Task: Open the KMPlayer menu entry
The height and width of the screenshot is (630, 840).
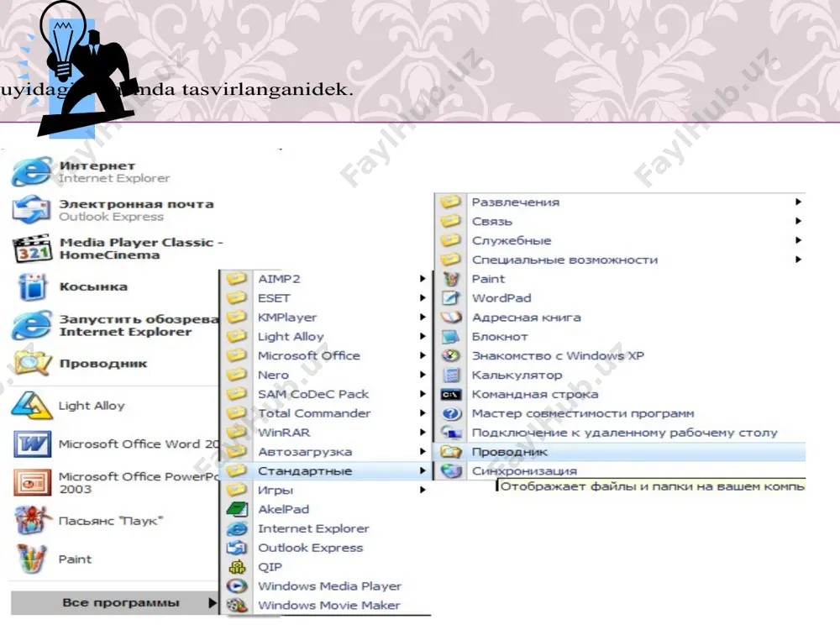Action: 326,318
